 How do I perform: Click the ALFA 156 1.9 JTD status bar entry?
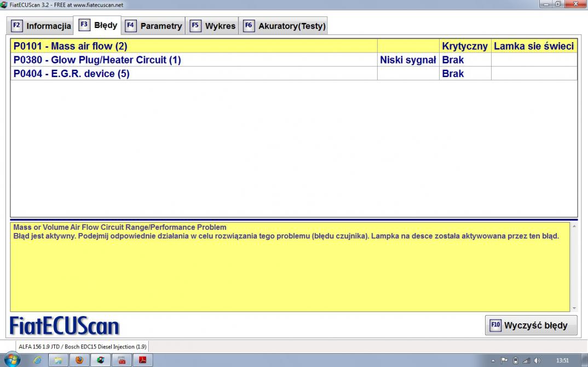[83, 347]
